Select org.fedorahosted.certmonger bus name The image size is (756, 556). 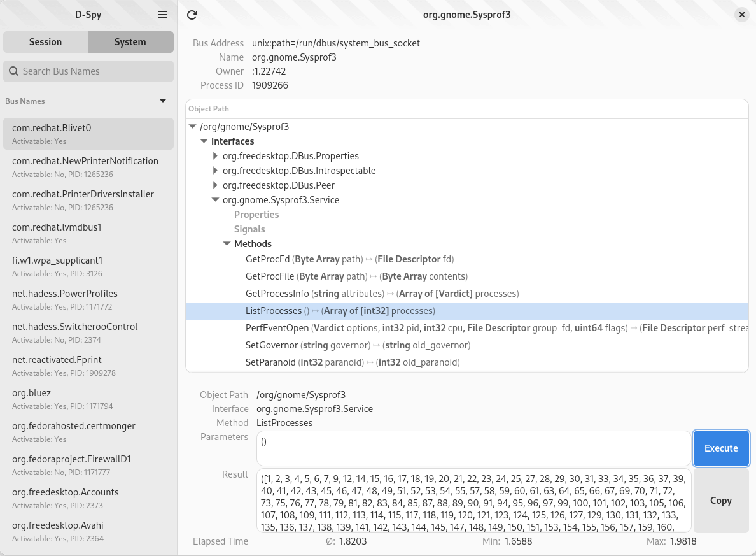(x=88, y=432)
